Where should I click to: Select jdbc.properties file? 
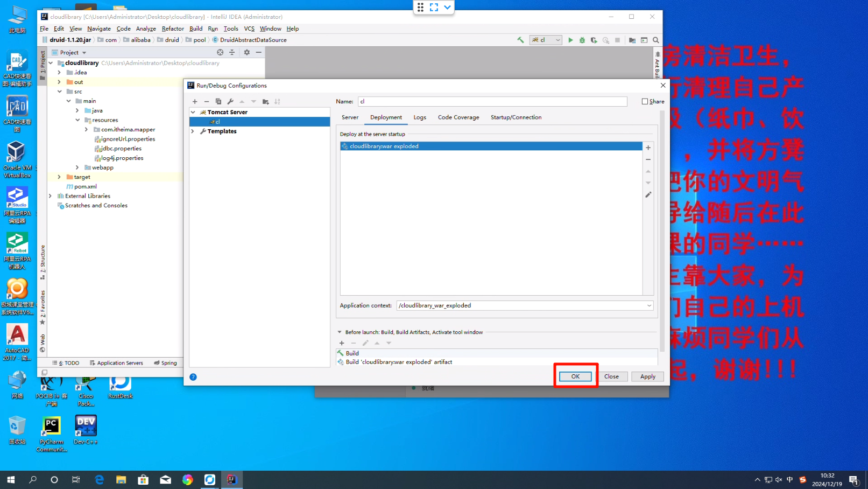pyautogui.click(x=117, y=149)
